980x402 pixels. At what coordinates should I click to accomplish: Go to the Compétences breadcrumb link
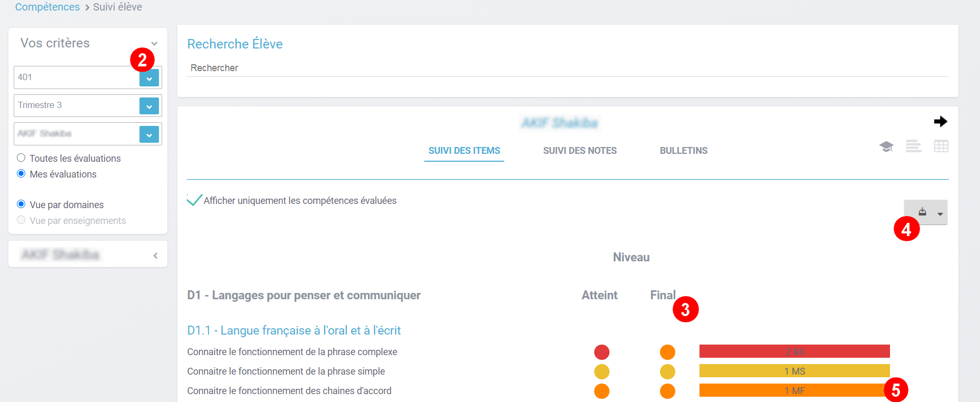[x=47, y=7]
